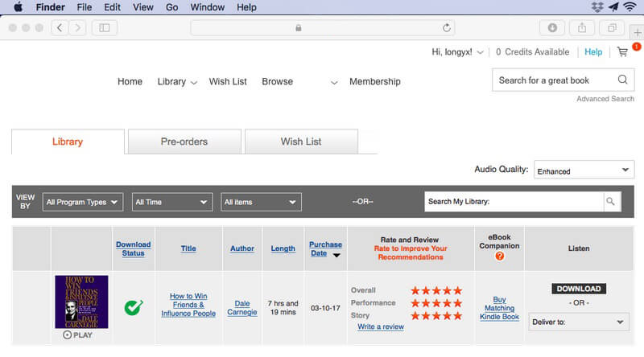Open the Browse navigation link
644x357 pixels.
pos(277,82)
